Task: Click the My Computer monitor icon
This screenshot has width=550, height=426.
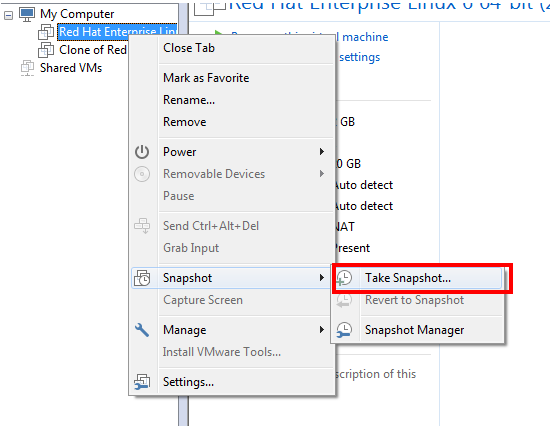Action: point(27,14)
